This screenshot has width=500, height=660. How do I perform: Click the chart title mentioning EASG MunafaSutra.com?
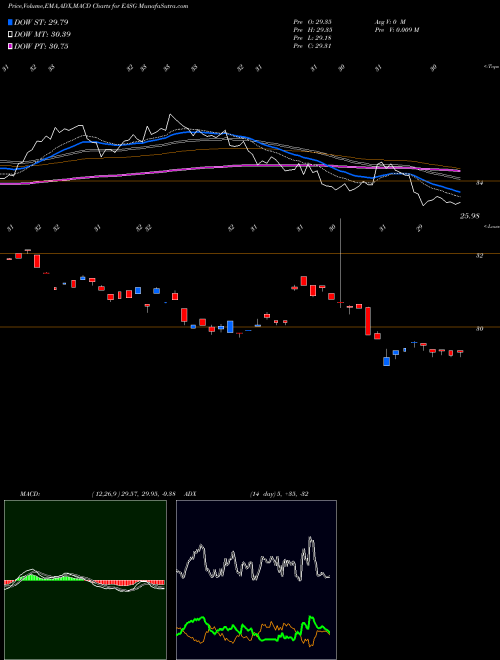tap(98, 6)
